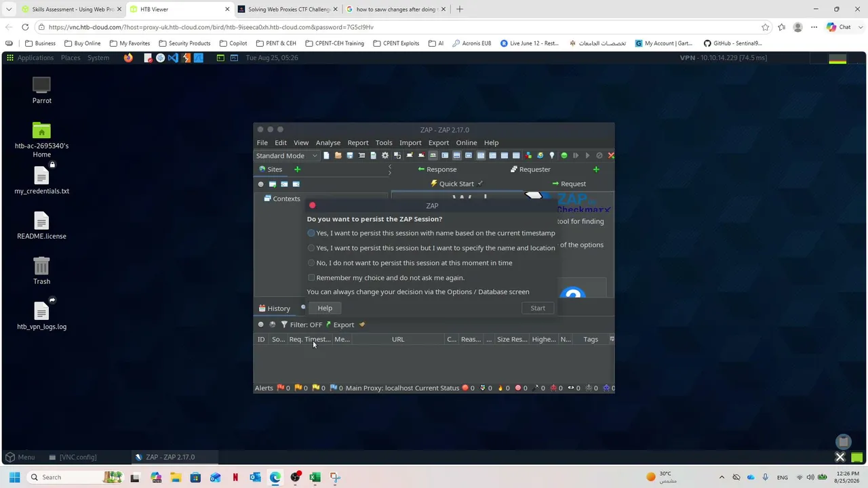Screen dimensions: 868x488
Task: Open the Online menu in ZAP
Action: [x=466, y=142]
